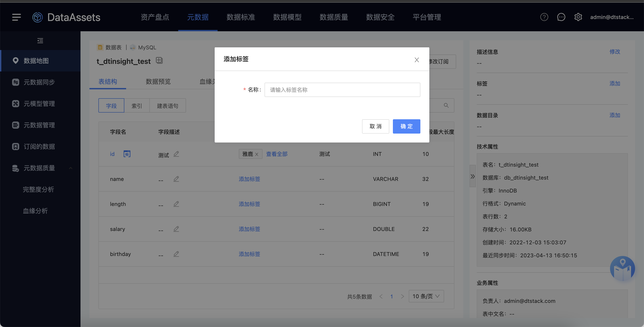Viewport: 644px width, 327px height.
Task: Click the add icon beside t_dtinsight_test
Action: pos(159,60)
